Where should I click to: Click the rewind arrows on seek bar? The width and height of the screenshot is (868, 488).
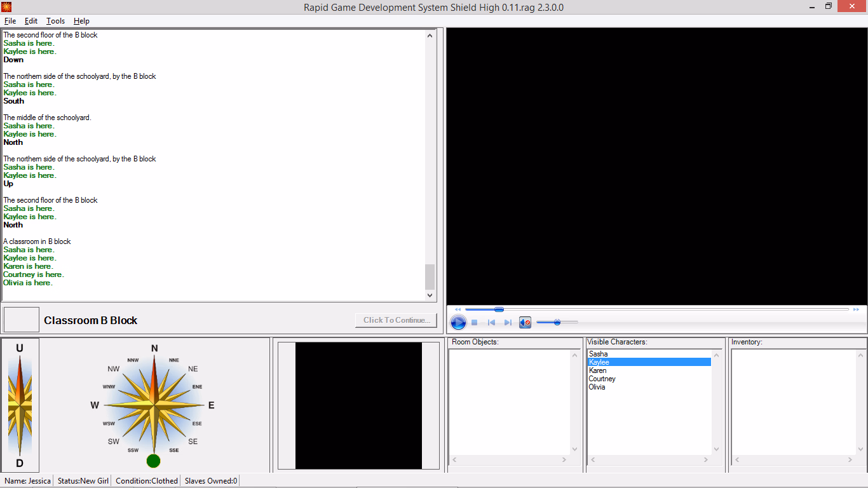click(458, 309)
